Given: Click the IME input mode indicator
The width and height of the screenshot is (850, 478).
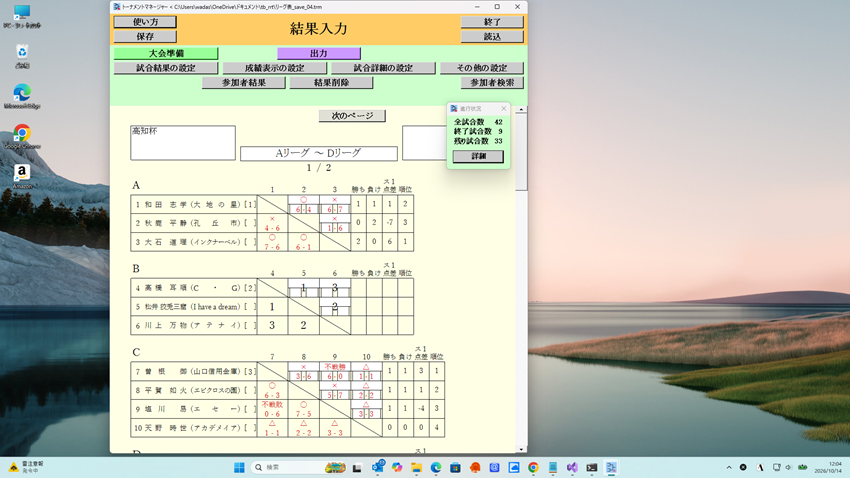Looking at the screenshot, I should point(760,467).
